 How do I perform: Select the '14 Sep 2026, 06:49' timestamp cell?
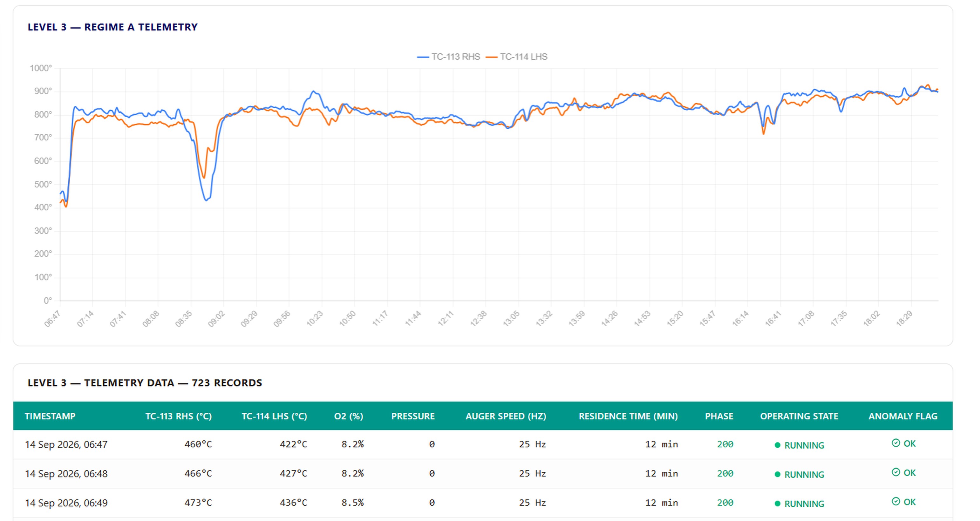[x=66, y=503]
